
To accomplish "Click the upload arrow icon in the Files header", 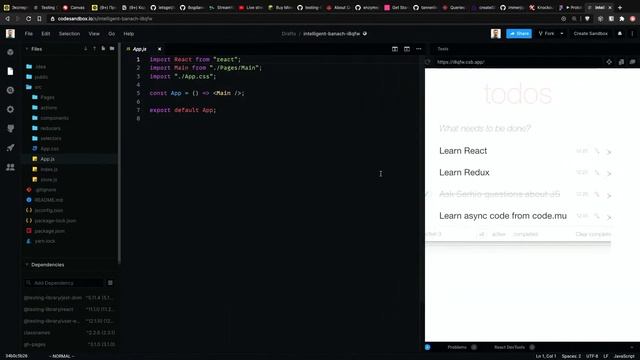I will click(x=94, y=49).
